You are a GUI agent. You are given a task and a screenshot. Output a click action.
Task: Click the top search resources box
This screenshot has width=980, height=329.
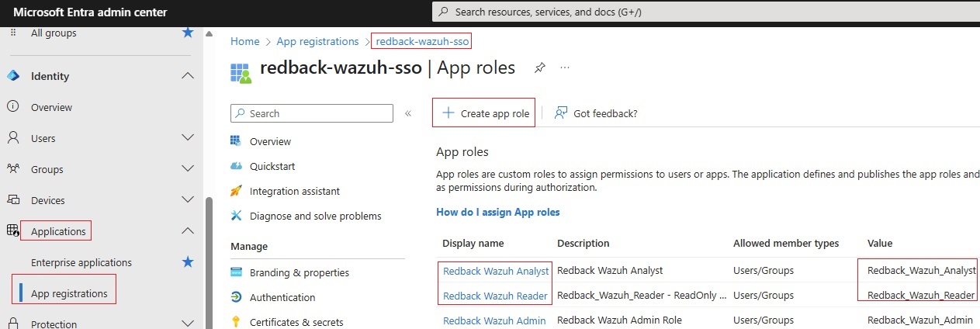click(705, 12)
